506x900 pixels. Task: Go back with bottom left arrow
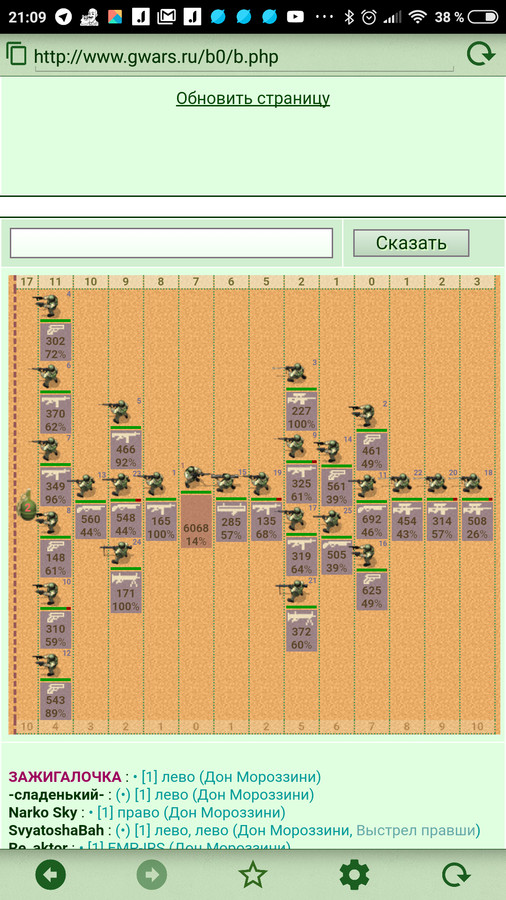50,875
